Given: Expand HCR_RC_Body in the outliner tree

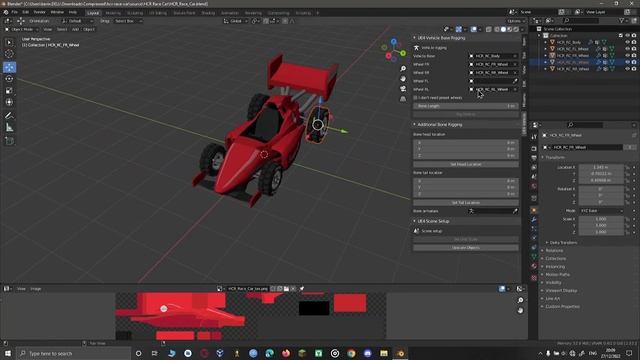Looking at the screenshot, I should tap(546, 42).
